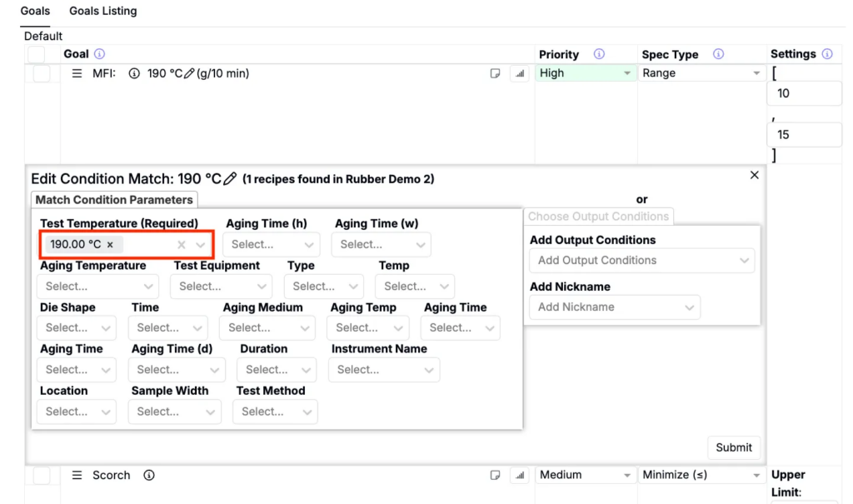Click the Priority column info icon
Screen dimensions: 853x504
[599, 54]
